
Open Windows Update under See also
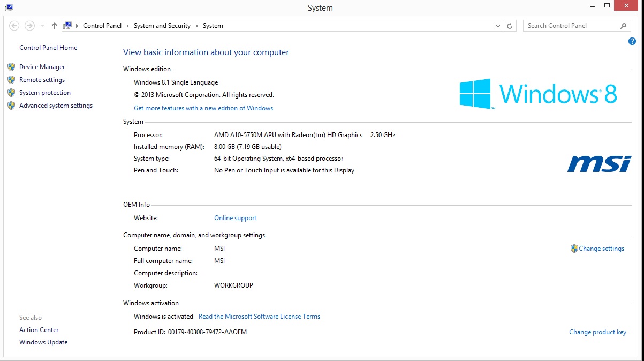click(43, 342)
